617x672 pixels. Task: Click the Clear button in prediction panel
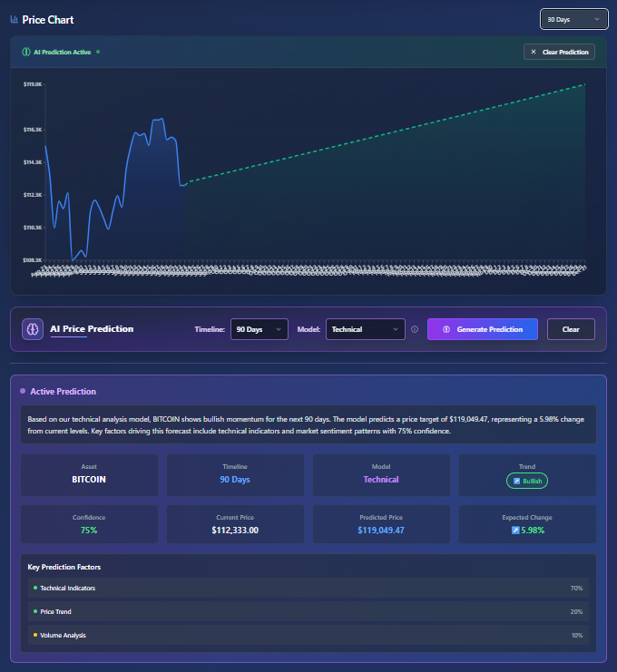click(x=571, y=329)
